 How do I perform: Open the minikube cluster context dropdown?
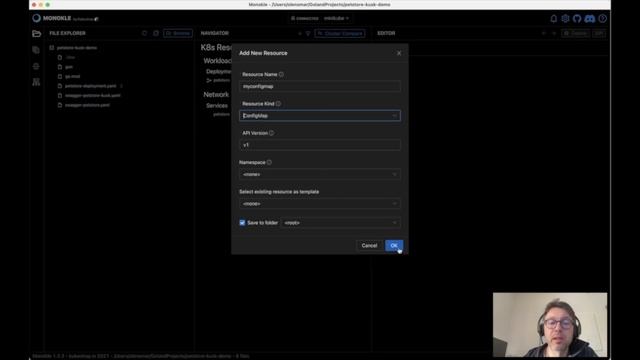(x=336, y=18)
